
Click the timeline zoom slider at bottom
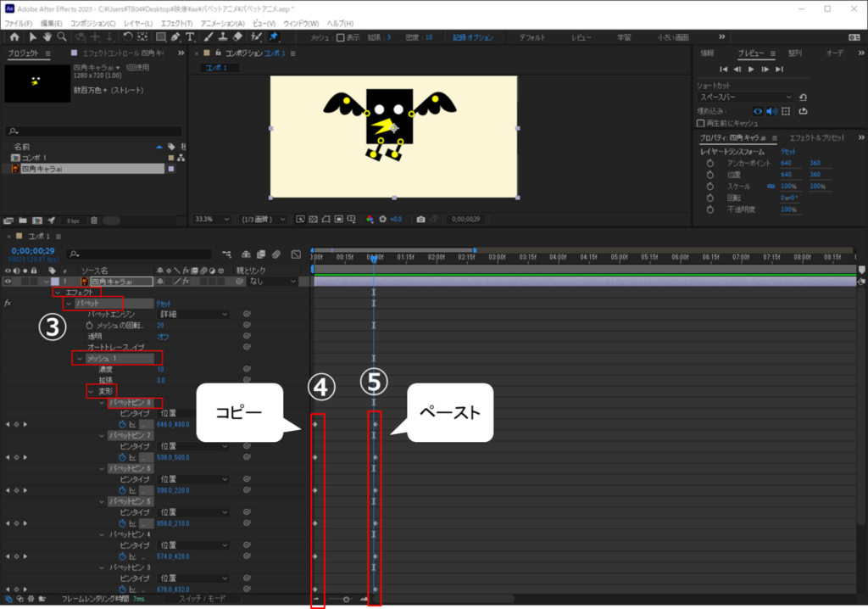346,599
